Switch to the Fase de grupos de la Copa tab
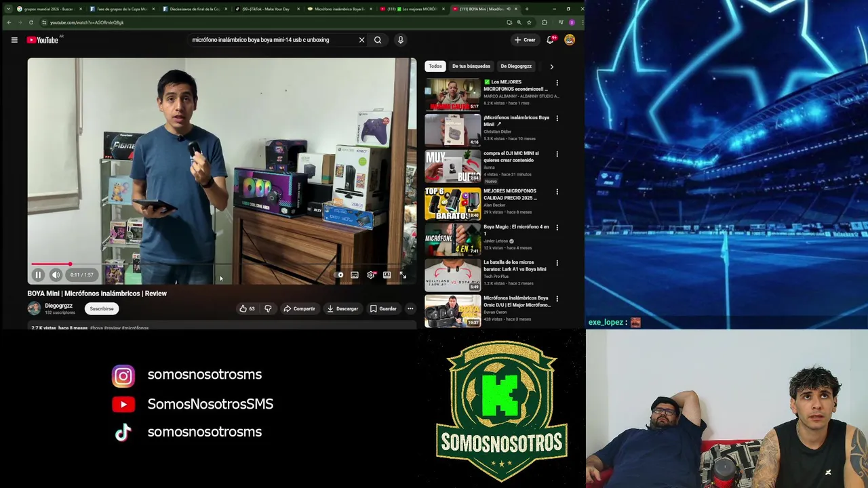Image resolution: width=868 pixels, height=488 pixels. point(121,9)
